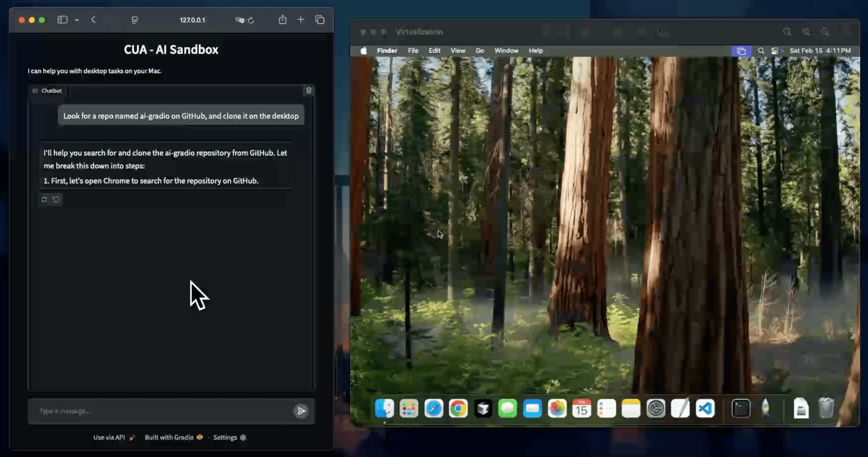Image resolution: width=868 pixels, height=457 pixels.
Task: Click the send message arrow button
Action: click(301, 411)
